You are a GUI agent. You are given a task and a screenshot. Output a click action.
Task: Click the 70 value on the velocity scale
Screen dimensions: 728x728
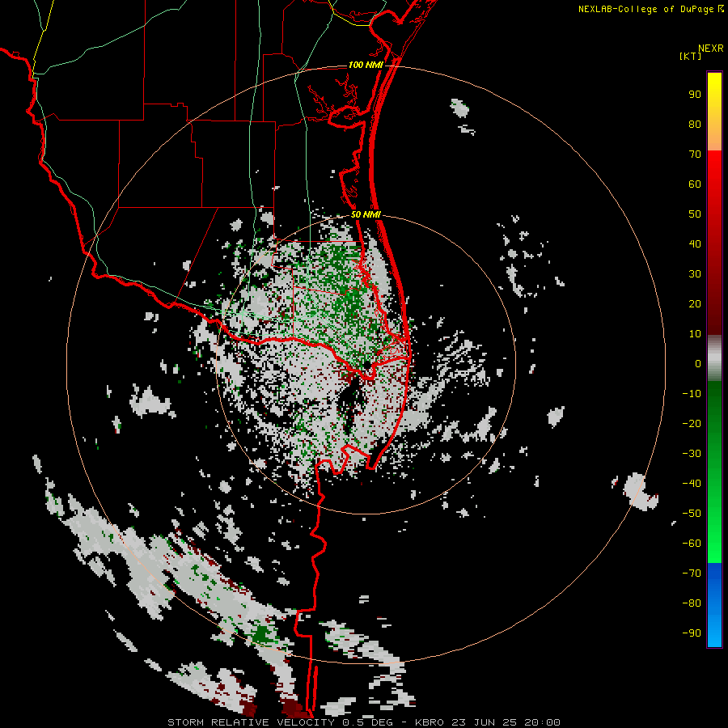point(695,154)
